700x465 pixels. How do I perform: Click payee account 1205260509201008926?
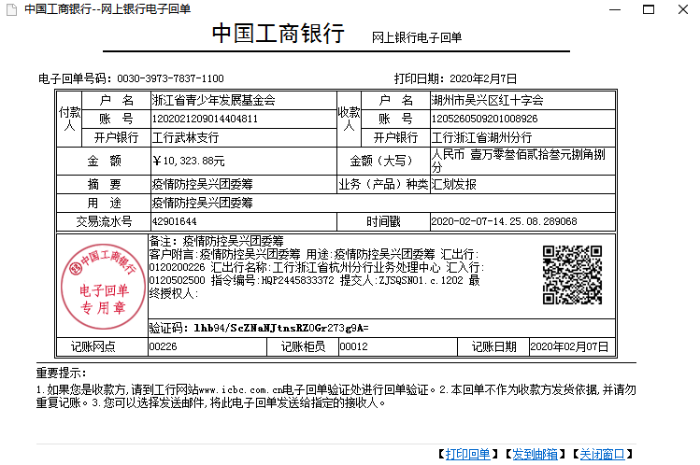[x=484, y=119]
